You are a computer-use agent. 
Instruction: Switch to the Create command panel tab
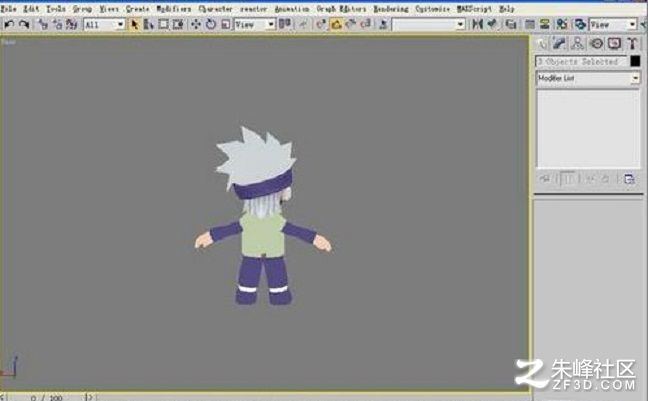point(541,43)
